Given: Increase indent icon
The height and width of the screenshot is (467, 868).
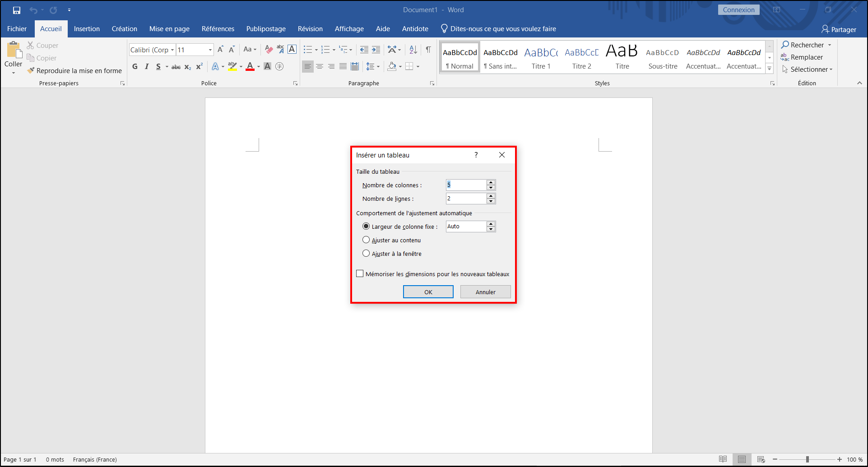Looking at the screenshot, I should 376,50.
